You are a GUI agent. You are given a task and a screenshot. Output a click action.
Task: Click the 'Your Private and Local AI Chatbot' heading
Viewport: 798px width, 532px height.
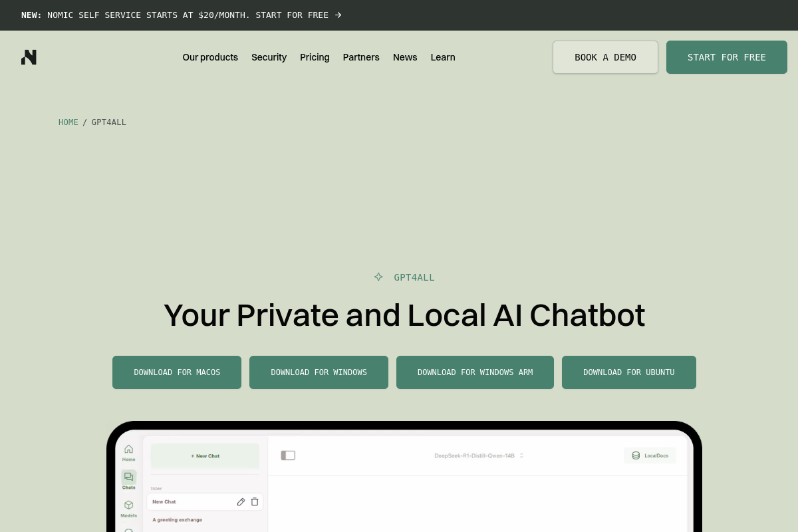(404, 315)
